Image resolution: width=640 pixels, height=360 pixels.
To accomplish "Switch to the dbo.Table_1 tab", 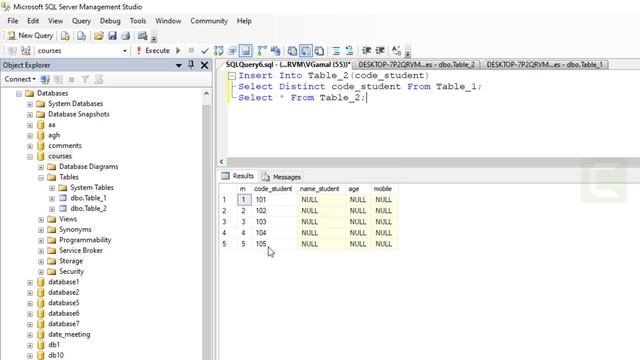I will click(544, 64).
